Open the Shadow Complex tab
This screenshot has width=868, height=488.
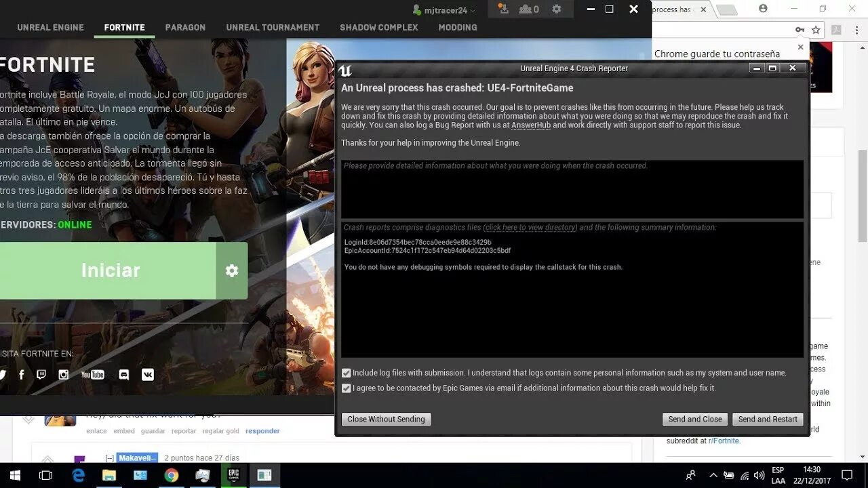coord(379,27)
